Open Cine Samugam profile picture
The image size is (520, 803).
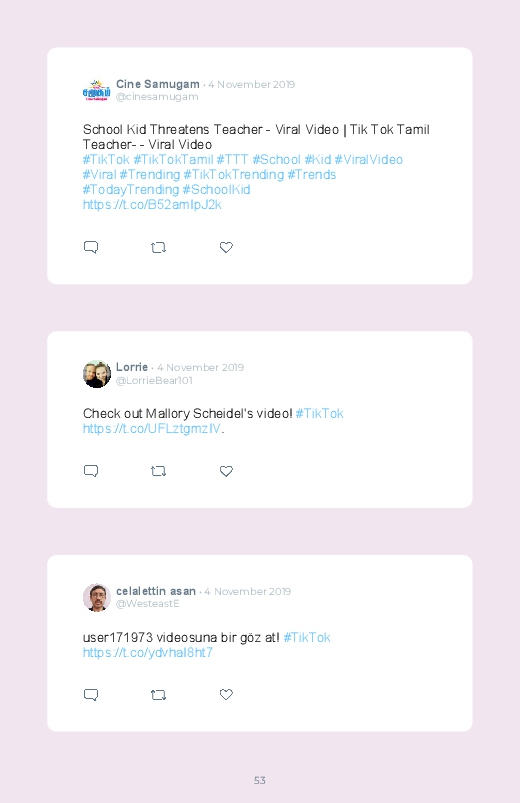pyautogui.click(x=96, y=91)
